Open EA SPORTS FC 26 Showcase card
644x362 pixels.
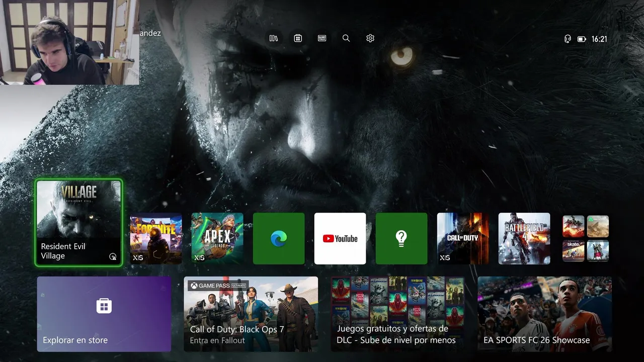coord(545,314)
